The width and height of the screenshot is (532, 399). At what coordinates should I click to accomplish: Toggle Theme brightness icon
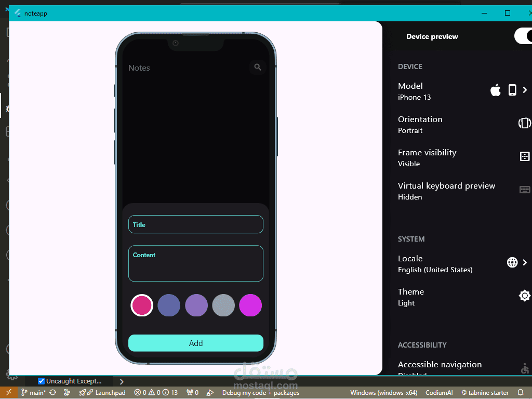[525, 296]
